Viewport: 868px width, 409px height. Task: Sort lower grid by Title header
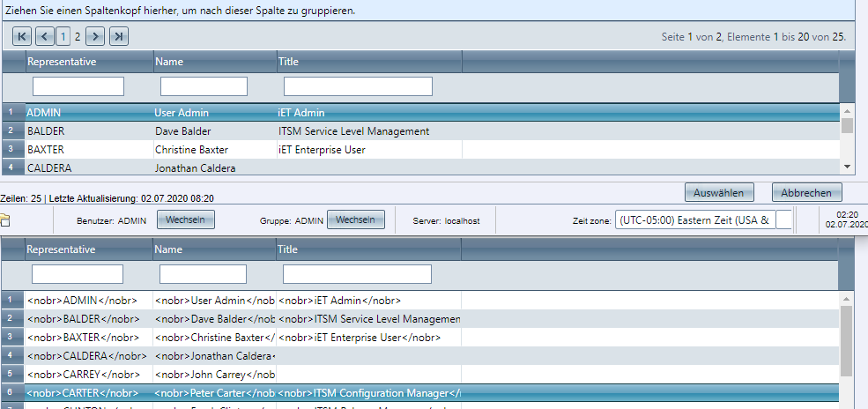(368, 249)
